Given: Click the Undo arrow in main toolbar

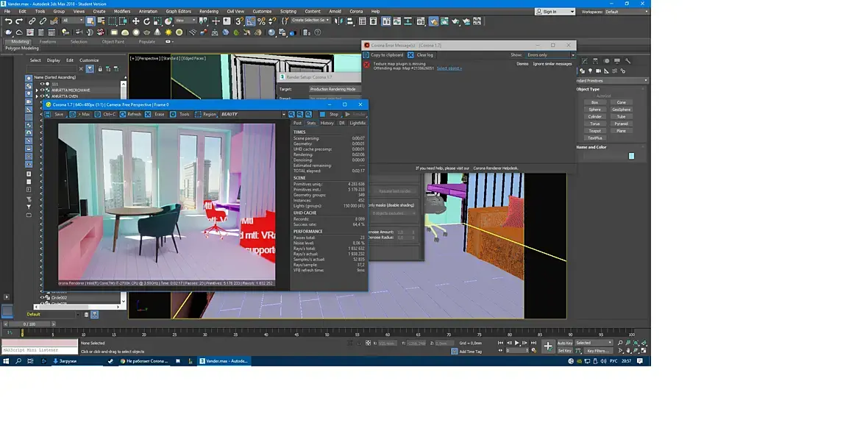Looking at the screenshot, I should pyautogui.click(x=7, y=21).
